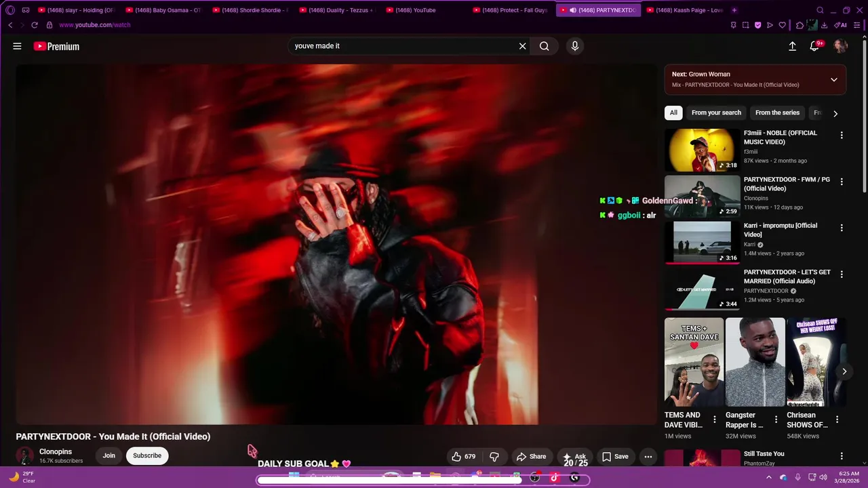The width and height of the screenshot is (868, 488).
Task: Switch to the Baby Osamaa tab
Action: [x=163, y=10]
